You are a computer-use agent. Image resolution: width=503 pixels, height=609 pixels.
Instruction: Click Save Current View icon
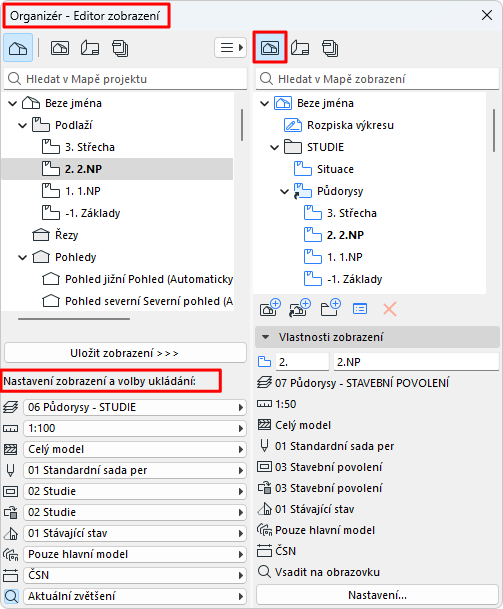pos(270,308)
